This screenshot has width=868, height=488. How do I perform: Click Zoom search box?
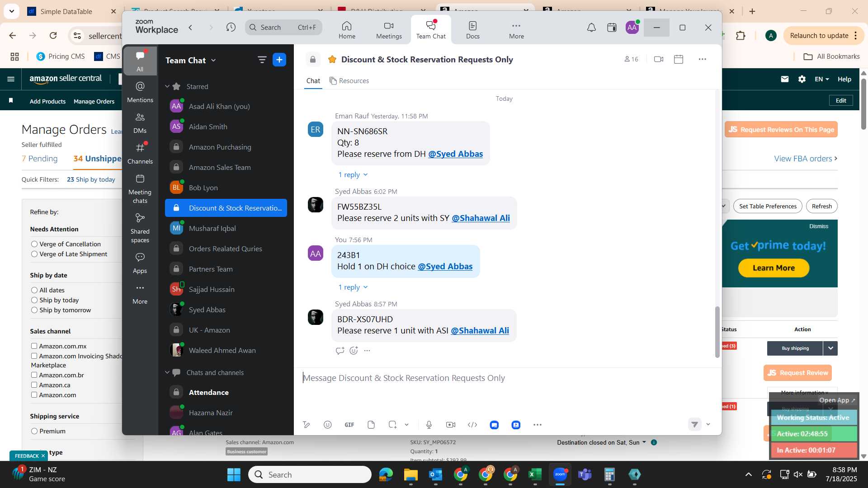284,28
